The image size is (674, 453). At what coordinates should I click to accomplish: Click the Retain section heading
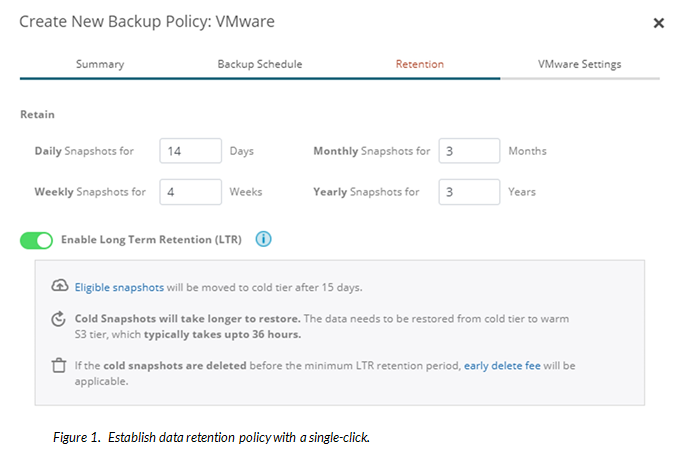37,115
